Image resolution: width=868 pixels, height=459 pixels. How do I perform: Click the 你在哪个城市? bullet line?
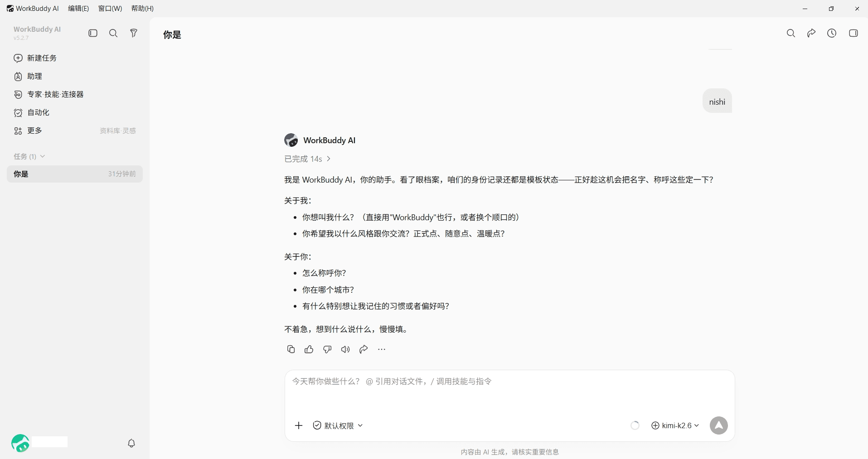[328, 290]
